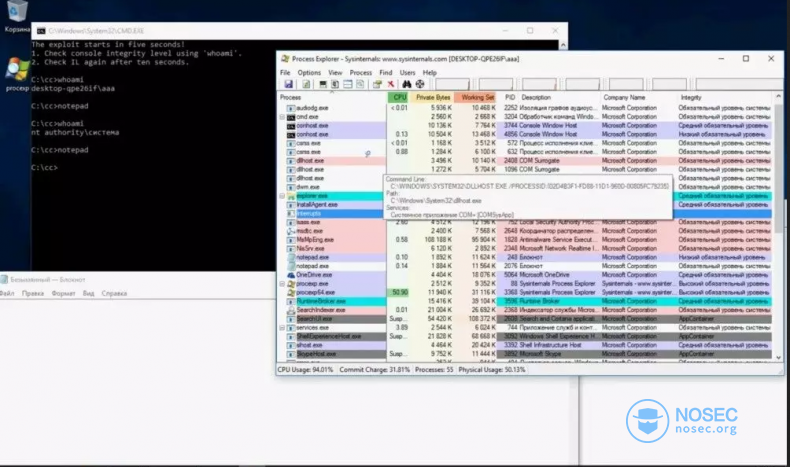Collapse the services.exe process tree node
This screenshot has height=467, width=790.
tap(282, 328)
